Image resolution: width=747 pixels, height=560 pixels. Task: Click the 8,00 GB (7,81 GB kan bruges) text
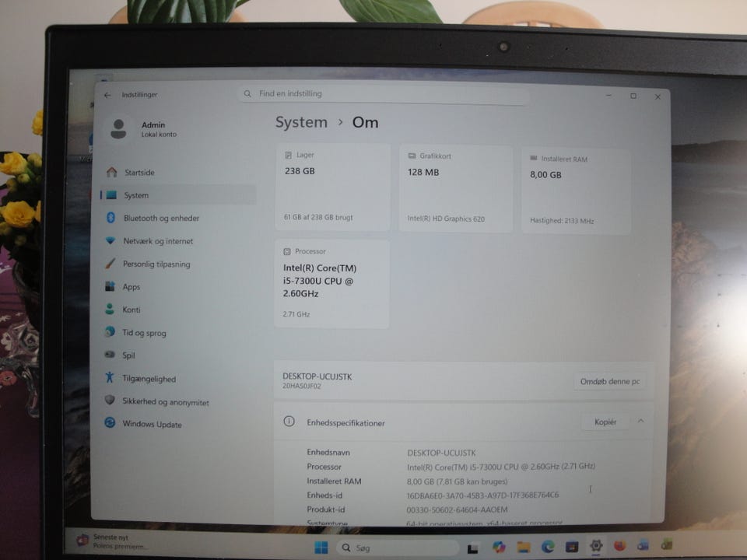(x=457, y=481)
